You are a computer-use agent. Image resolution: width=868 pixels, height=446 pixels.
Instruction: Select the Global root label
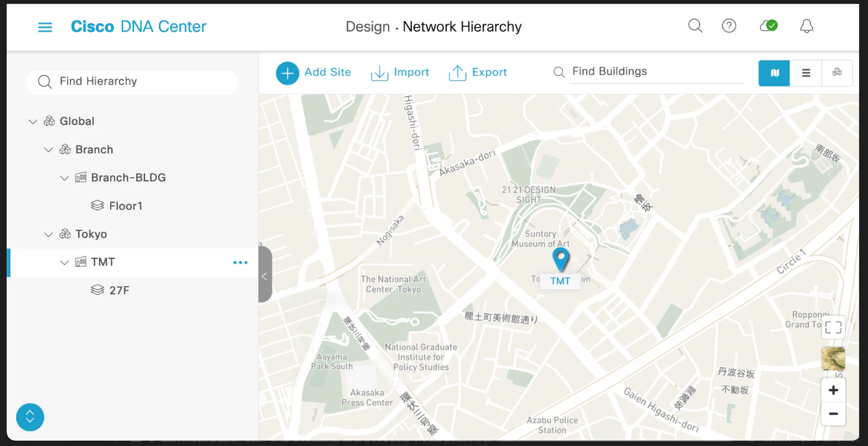[x=77, y=121]
